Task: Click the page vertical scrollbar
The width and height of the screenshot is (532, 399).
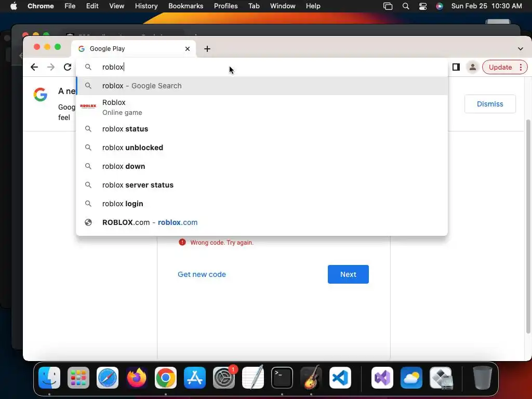Action: click(x=528, y=227)
